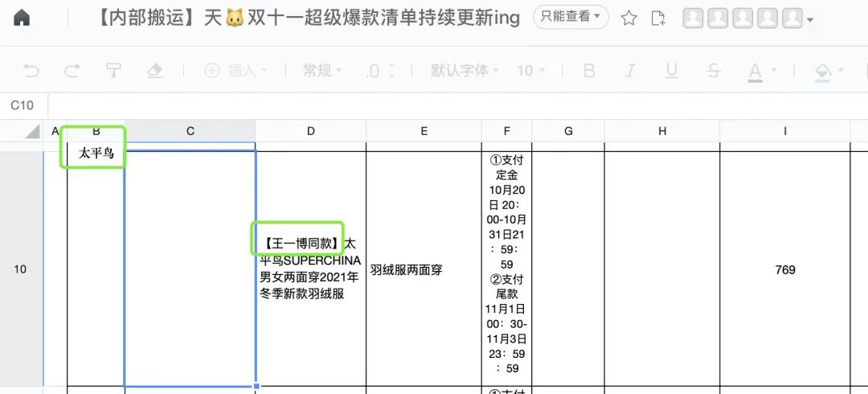
Task: Star this document as favorite
Action: tap(628, 18)
